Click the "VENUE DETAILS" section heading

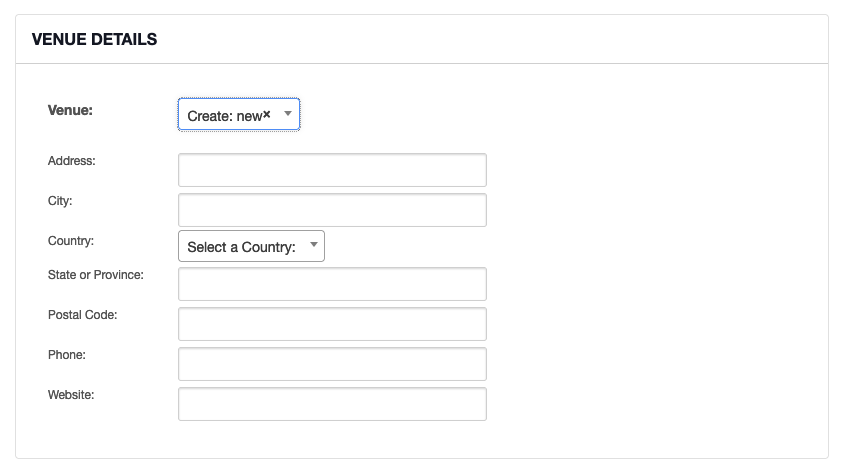click(95, 39)
